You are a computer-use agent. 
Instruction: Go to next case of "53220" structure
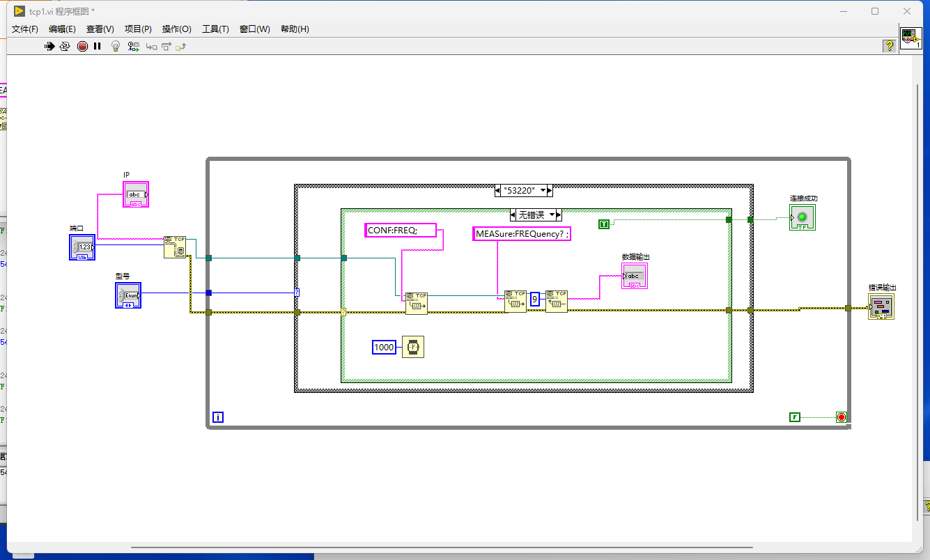coord(550,190)
